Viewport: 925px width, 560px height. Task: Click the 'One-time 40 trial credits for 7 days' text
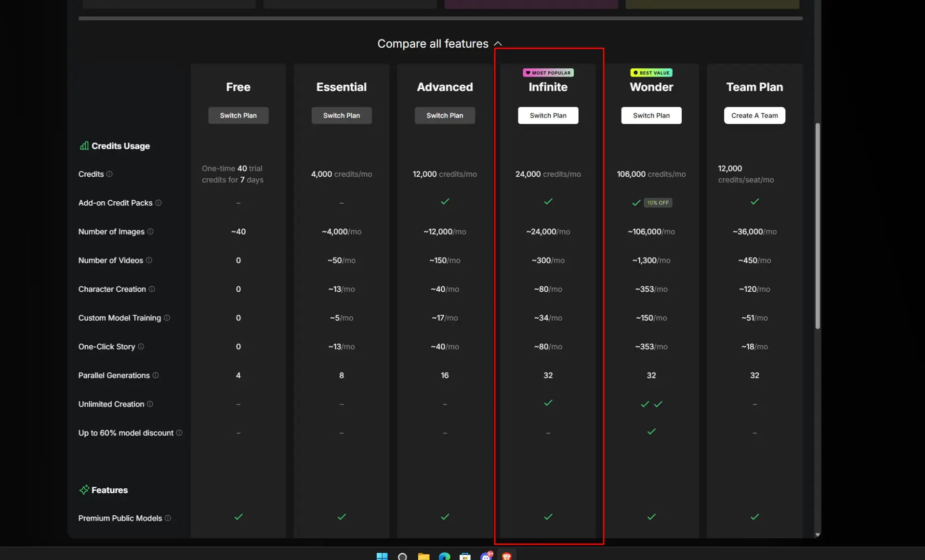pos(233,174)
